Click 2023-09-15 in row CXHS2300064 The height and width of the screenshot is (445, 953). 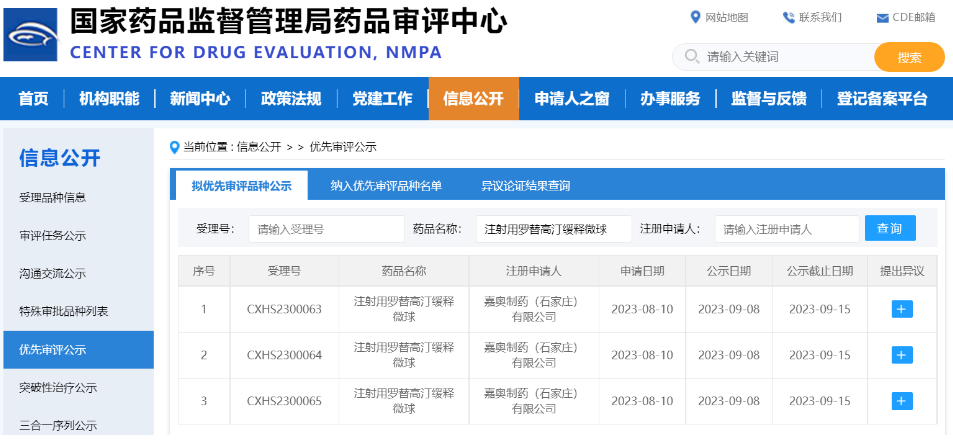[819, 356]
